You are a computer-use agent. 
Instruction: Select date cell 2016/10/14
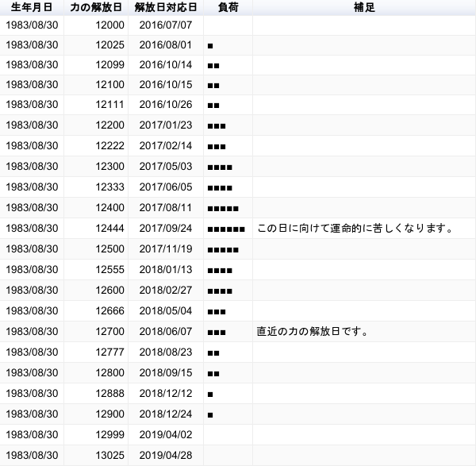point(166,65)
